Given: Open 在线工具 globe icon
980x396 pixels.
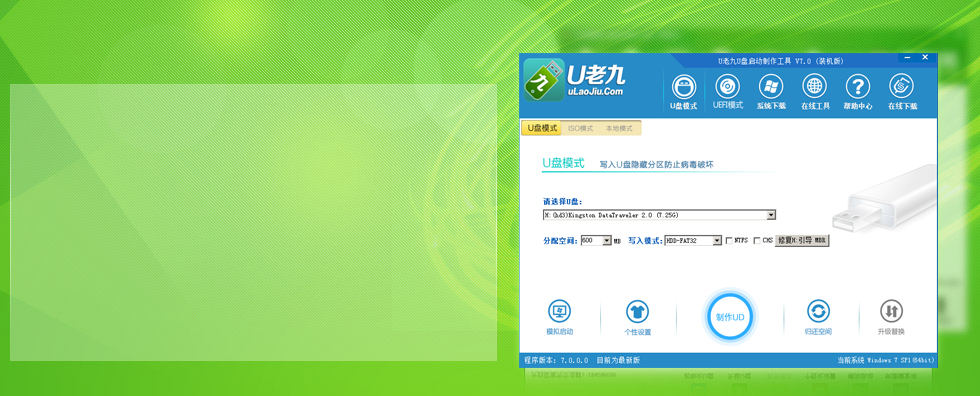Looking at the screenshot, I should [x=815, y=87].
